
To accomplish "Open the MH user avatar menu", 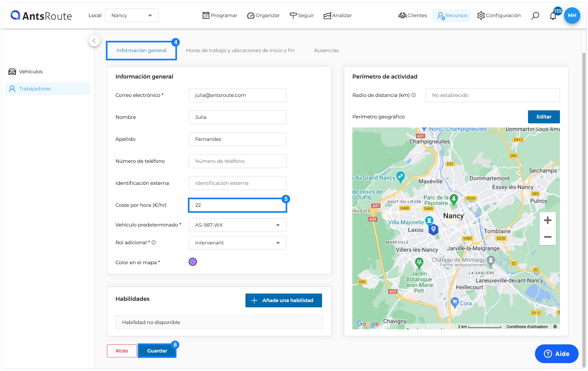I will pos(572,15).
